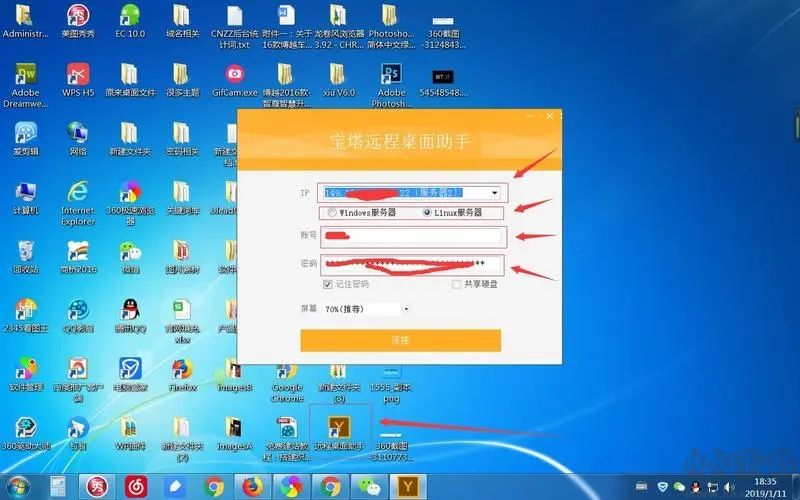Image resolution: width=800 pixels, height=500 pixels.
Task: Switch to the 宝塔 Y app in taskbar
Action: click(x=410, y=487)
